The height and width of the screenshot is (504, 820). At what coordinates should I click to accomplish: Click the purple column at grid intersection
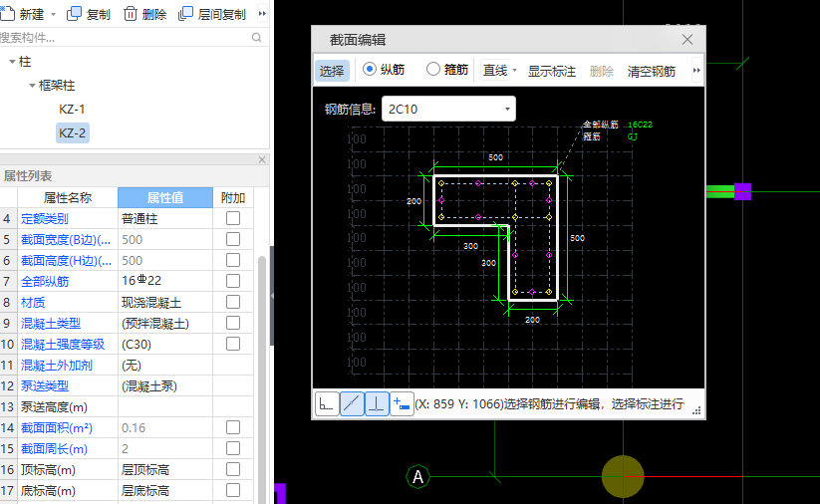coord(742,191)
